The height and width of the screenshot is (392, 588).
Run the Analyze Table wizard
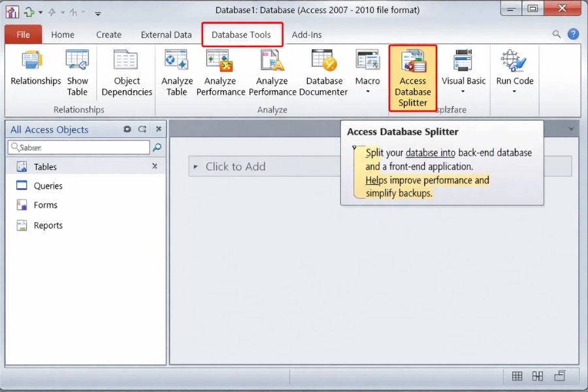click(177, 72)
